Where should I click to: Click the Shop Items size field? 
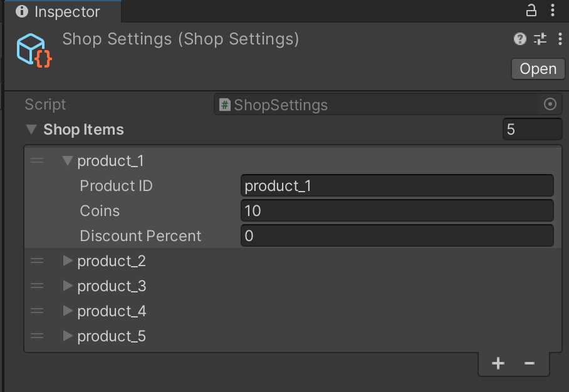532,130
